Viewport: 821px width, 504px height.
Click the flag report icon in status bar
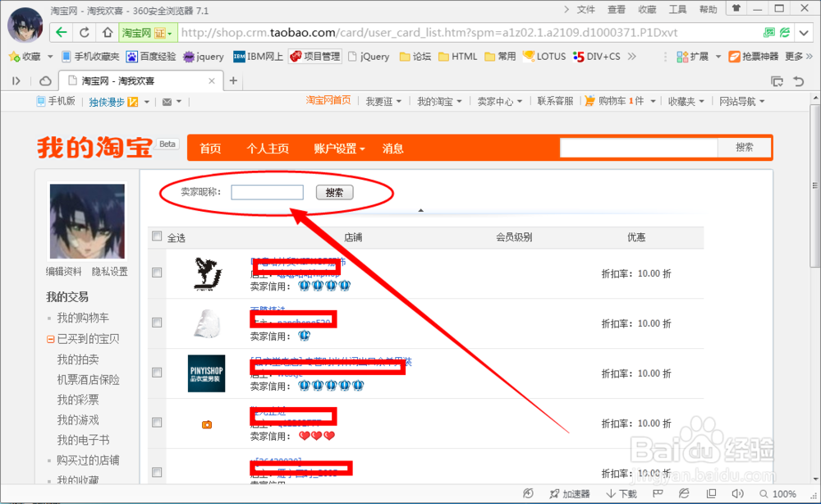coord(658,493)
